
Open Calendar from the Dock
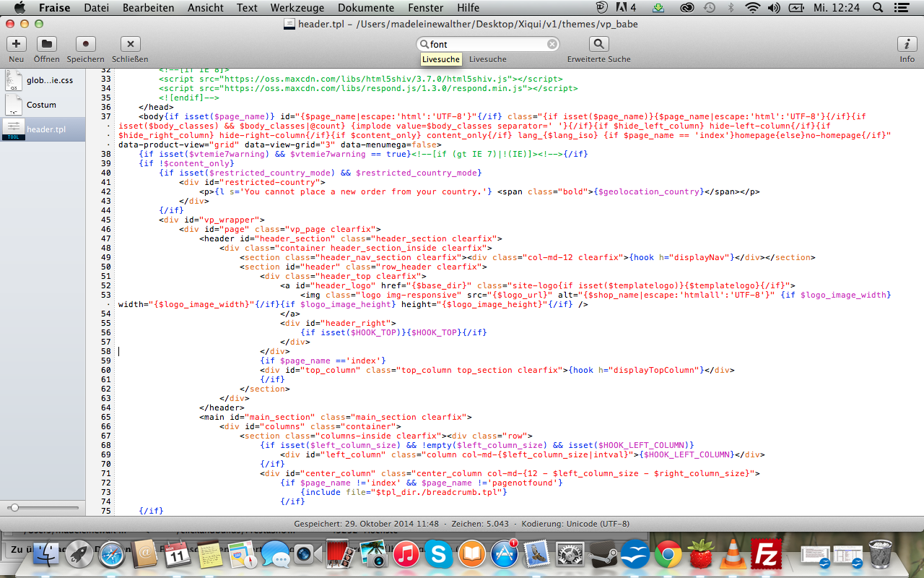[x=178, y=554]
